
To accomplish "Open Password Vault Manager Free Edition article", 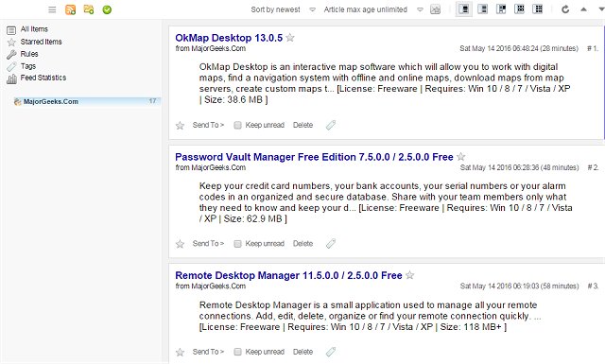I will click(314, 157).
